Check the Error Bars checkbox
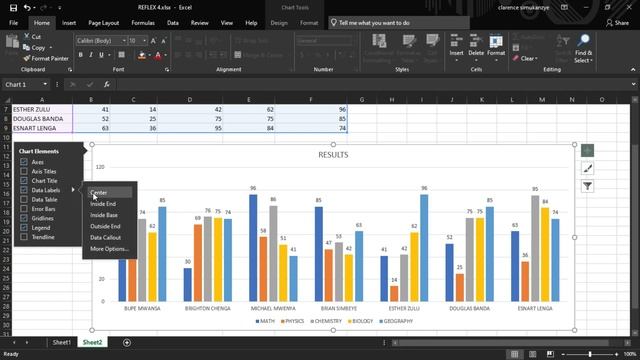Viewport: 640px width, 360px height. 24,209
